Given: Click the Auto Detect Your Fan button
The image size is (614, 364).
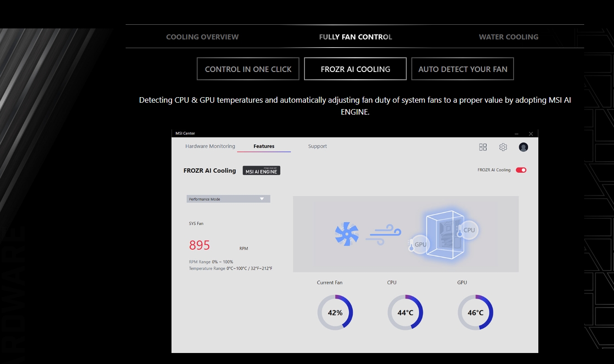Looking at the screenshot, I should [x=463, y=69].
